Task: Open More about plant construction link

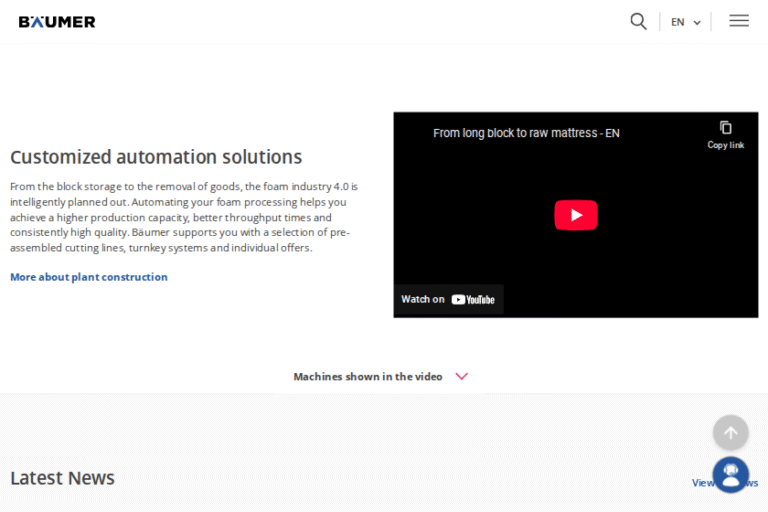Action: click(x=89, y=277)
